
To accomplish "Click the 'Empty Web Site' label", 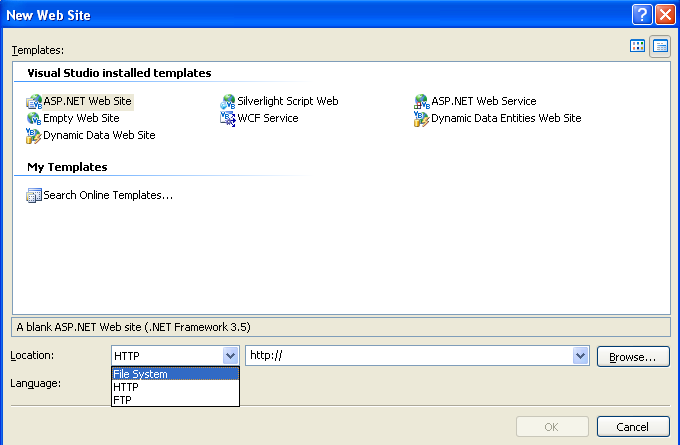I will (x=81, y=118).
